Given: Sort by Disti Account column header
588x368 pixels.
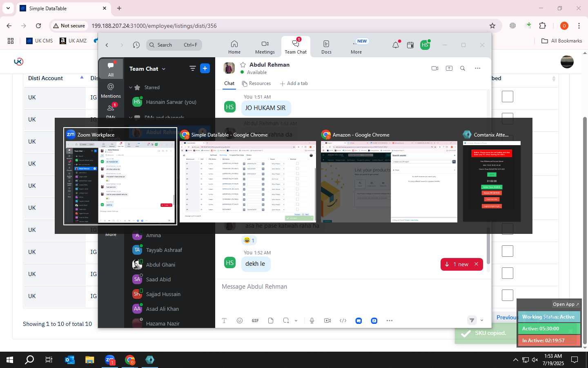Looking at the screenshot, I should (55, 78).
